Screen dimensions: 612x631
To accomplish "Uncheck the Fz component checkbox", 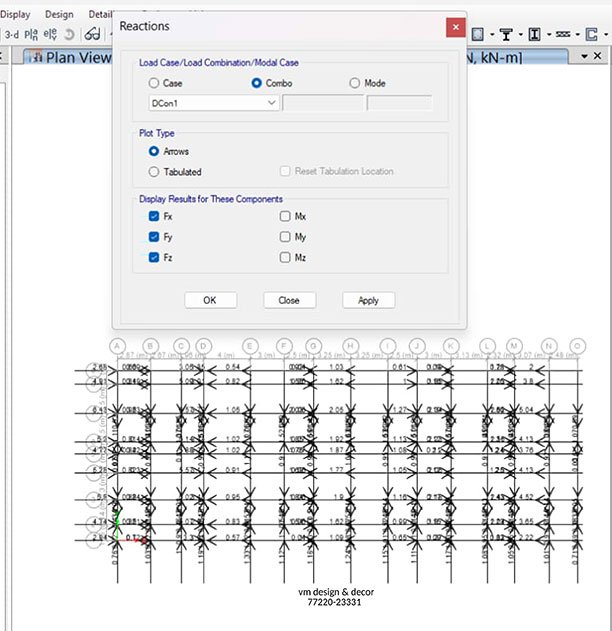I will (x=154, y=257).
